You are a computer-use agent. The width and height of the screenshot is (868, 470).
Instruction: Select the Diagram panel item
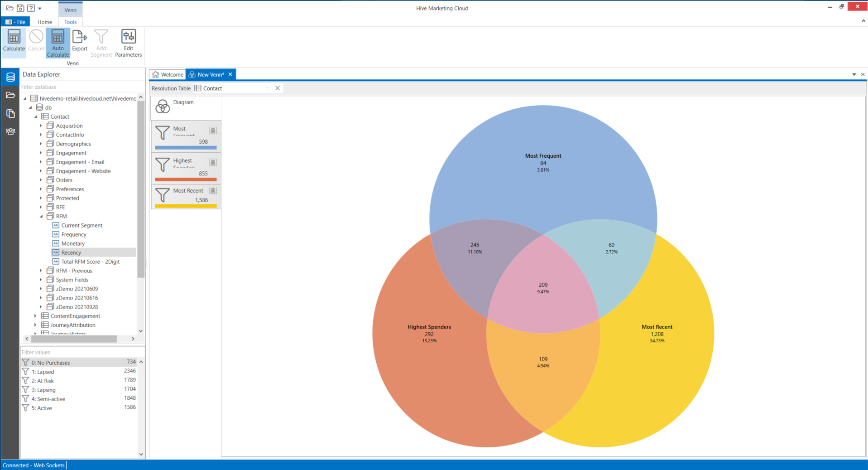point(186,108)
